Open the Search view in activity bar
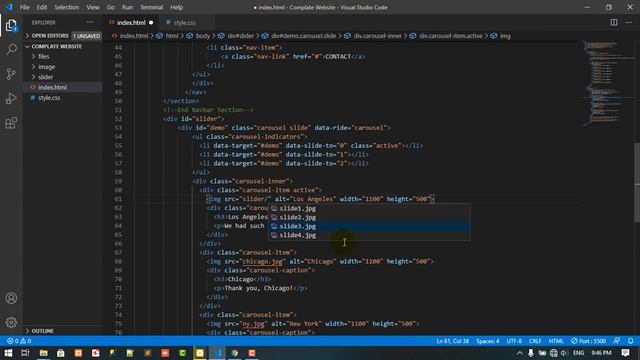The image size is (640, 360). (11, 50)
